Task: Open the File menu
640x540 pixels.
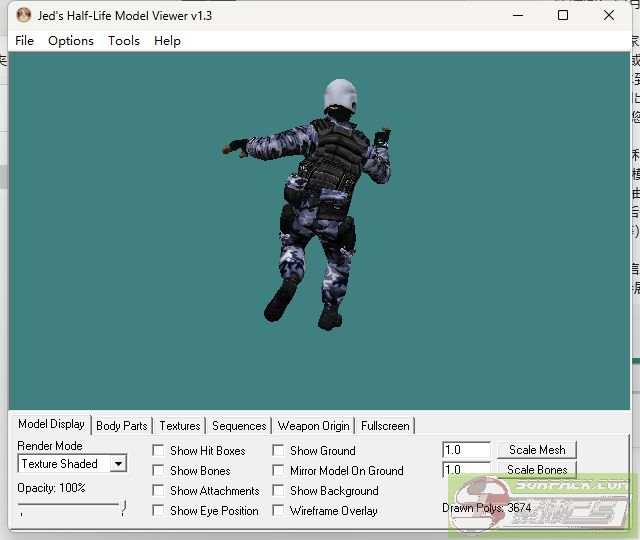Action: [x=25, y=41]
